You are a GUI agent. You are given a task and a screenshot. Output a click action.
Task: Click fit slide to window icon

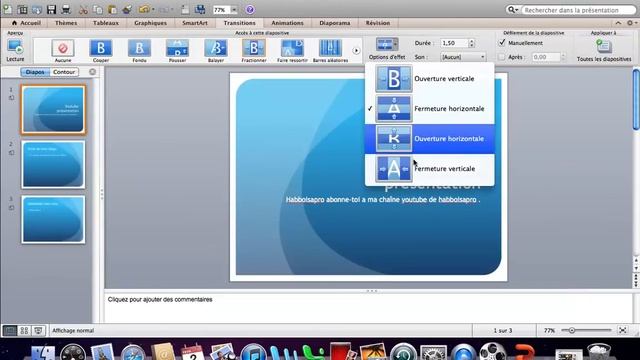(623, 330)
